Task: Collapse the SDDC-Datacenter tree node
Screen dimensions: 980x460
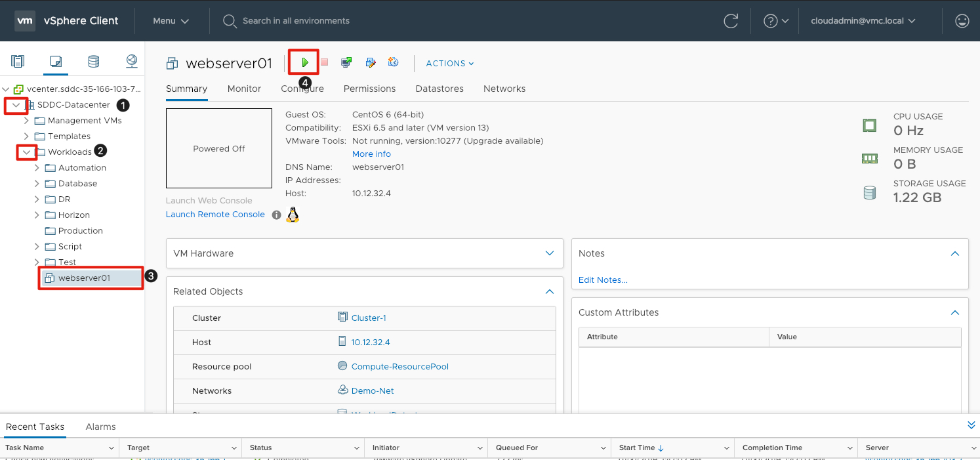Action: tap(16, 105)
